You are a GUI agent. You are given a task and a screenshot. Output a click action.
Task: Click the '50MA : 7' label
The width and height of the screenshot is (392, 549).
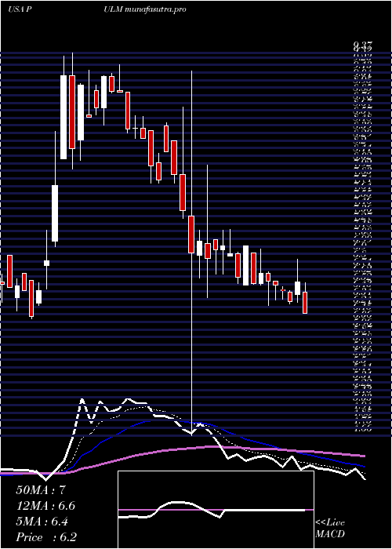(x=40, y=490)
